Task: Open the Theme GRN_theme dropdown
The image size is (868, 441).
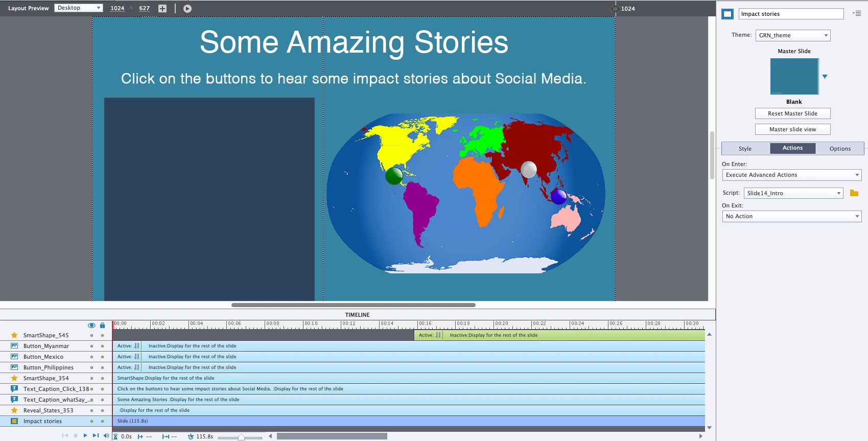Action: pyautogui.click(x=793, y=35)
